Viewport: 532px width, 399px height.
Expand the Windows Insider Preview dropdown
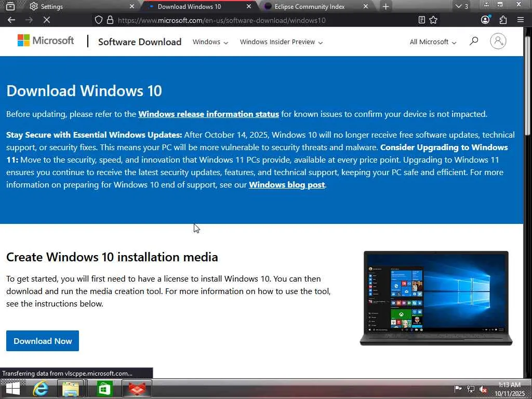point(281,42)
